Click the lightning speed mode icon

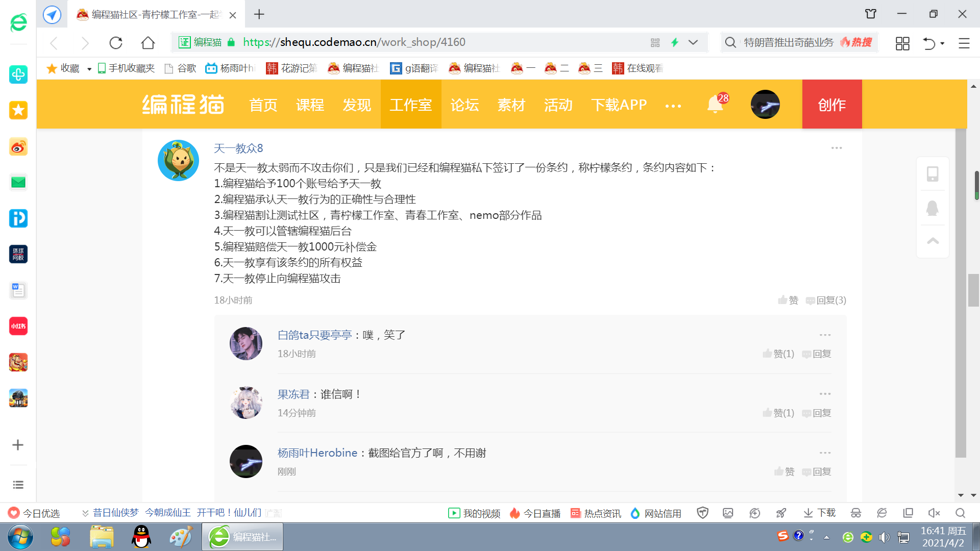tap(675, 42)
